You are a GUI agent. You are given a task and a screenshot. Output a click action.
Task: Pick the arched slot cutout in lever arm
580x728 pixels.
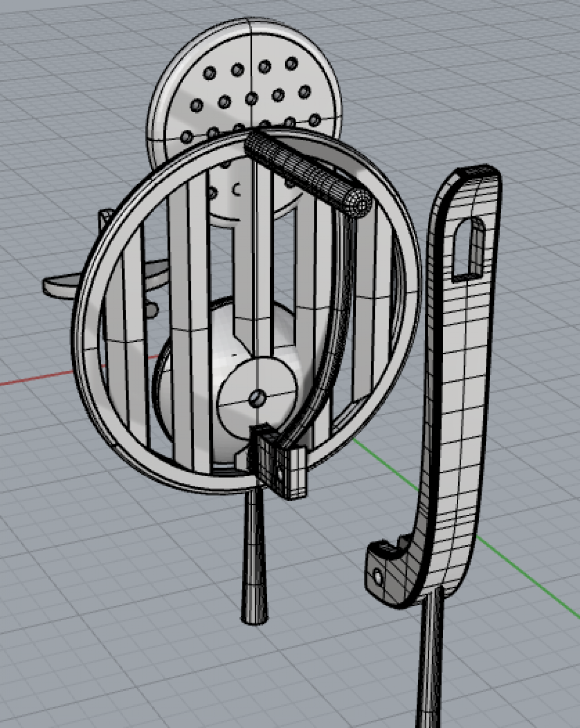pos(468,249)
